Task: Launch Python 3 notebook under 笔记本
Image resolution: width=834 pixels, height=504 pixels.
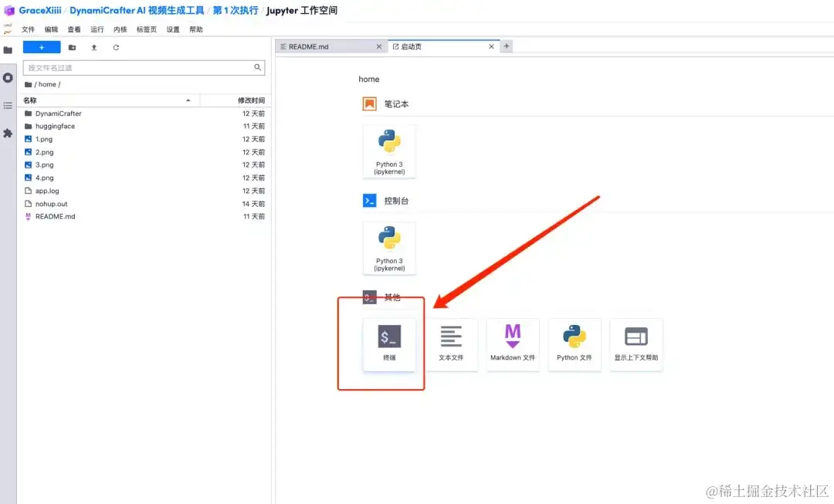Action: click(x=389, y=151)
